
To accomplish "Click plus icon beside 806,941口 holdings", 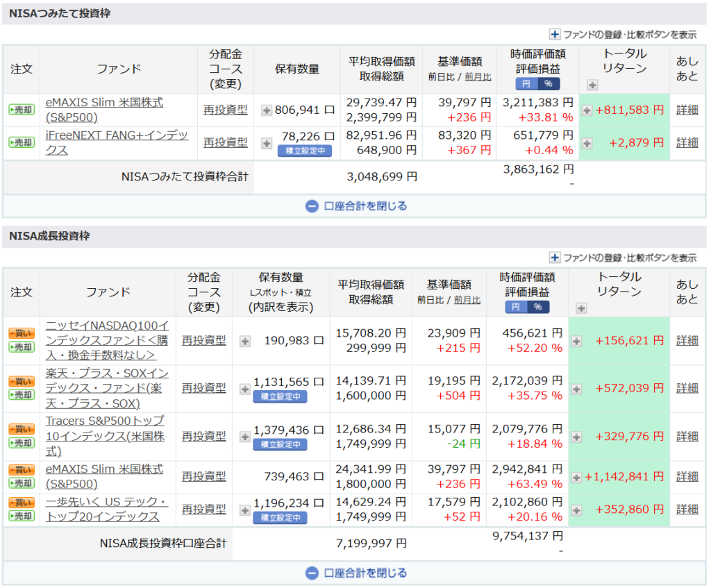I will 267,110.
